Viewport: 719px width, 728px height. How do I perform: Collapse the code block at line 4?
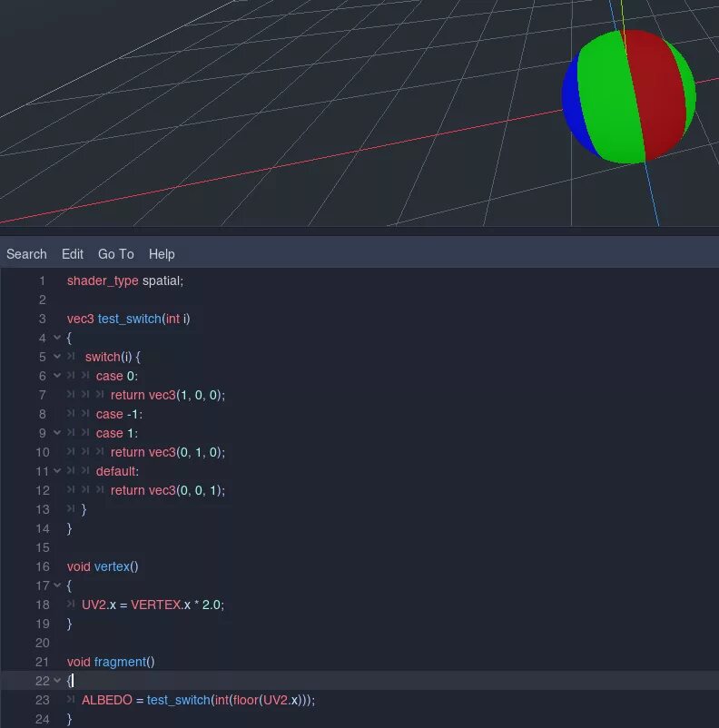[57, 338]
